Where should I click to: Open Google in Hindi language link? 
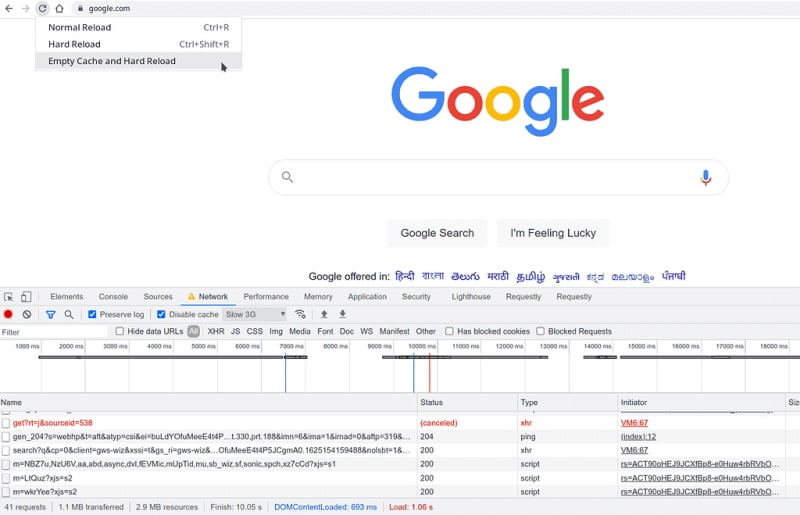click(x=405, y=276)
